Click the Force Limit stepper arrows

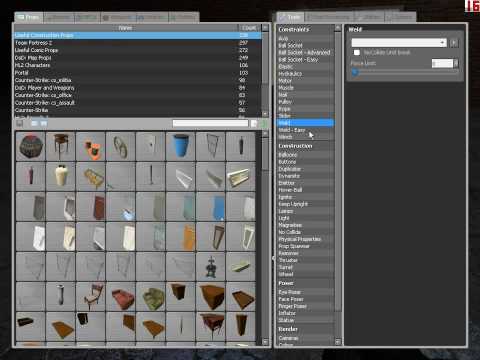[456, 63]
